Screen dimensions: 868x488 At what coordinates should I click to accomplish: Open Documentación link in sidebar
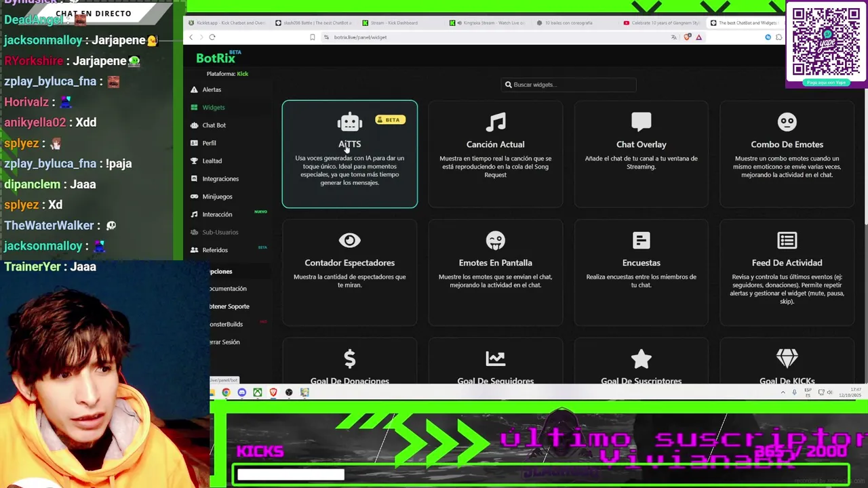(x=228, y=289)
